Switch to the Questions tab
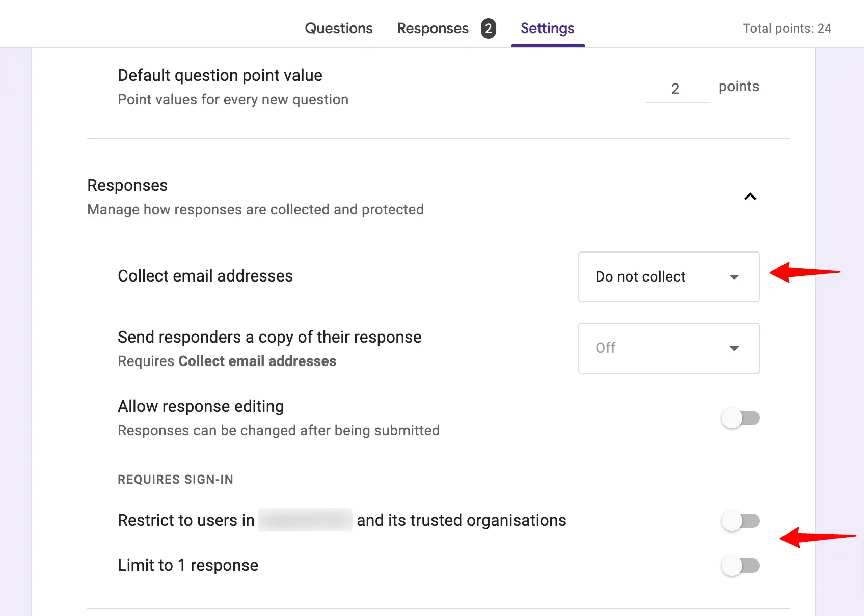Viewport: 864px width, 616px height. pyautogui.click(x=338, y=29)
